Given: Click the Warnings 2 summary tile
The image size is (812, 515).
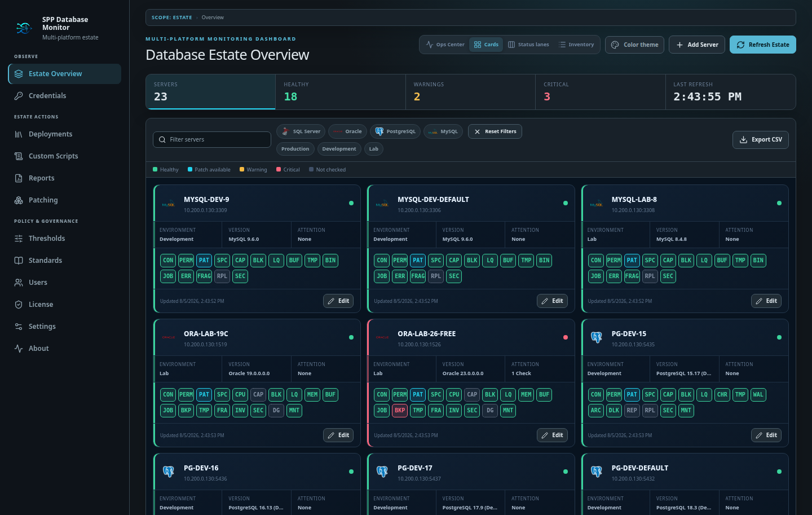Looking at the screenshot, I should click(470, 91).
